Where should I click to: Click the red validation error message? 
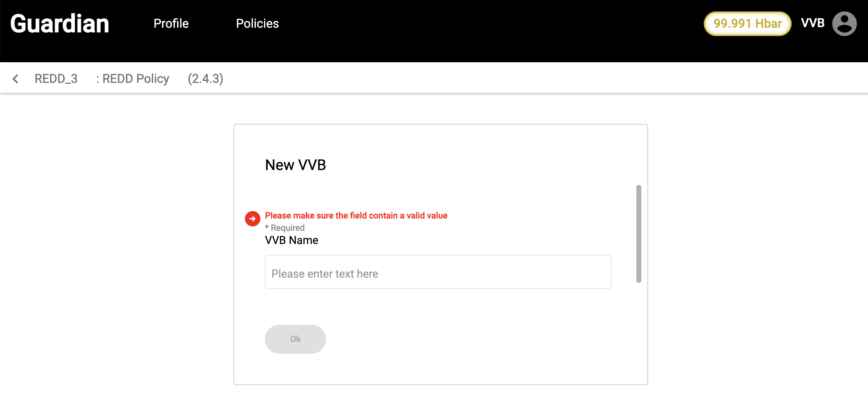pyautogui.click(x=356, y=215)
